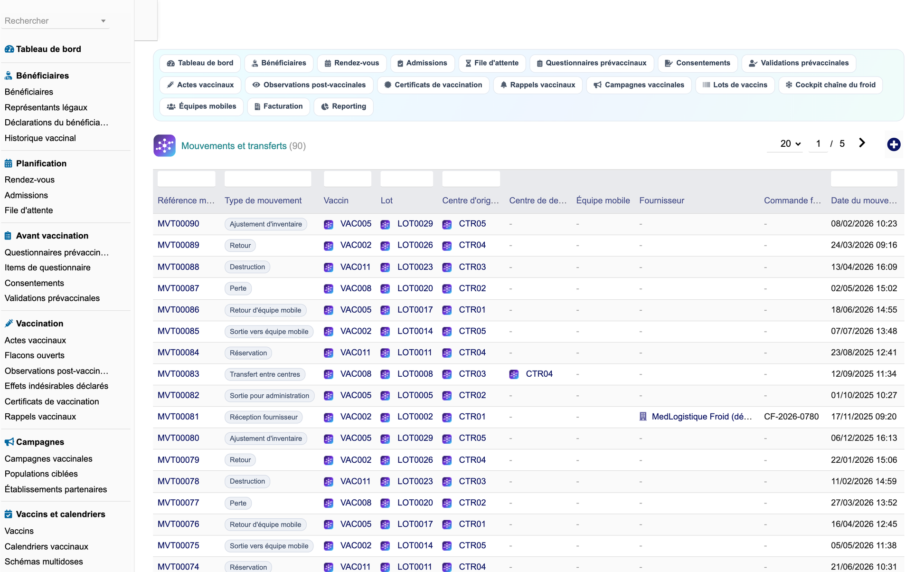Screen dimensions: 924x572
Task: Click the Planification calendar icon in sidebar
Action: (9, 163)
